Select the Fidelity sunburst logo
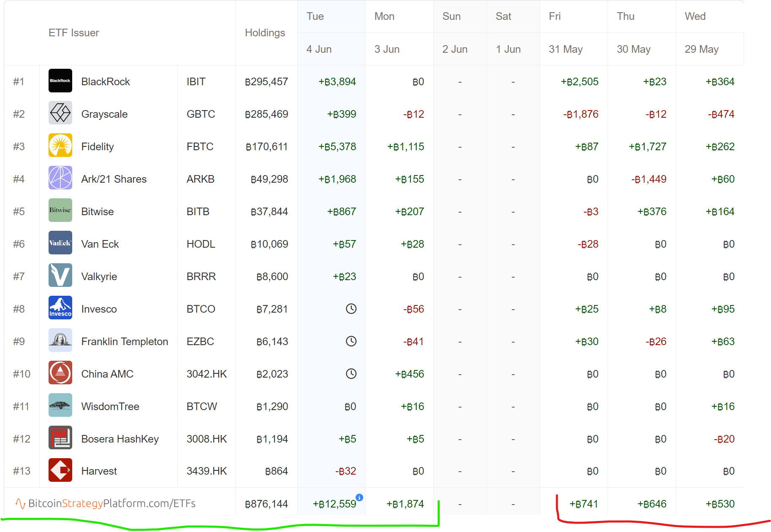This screenshot has width=771, height=532. pyautogui.click(x=60, y=146)
